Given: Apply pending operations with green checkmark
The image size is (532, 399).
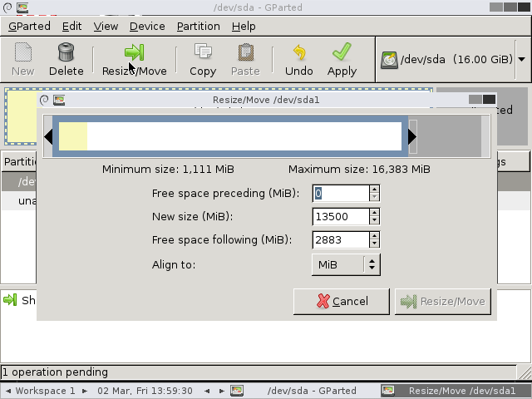Looking at the screenshot, I should tap(342, 52).
